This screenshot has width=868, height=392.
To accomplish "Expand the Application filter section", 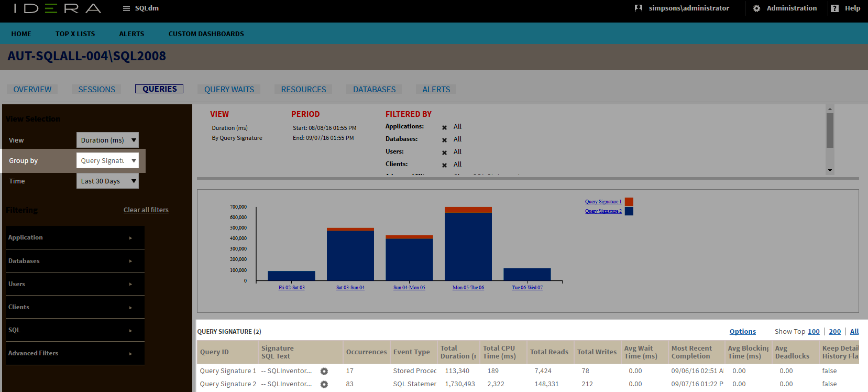I will tap(75, 237).
